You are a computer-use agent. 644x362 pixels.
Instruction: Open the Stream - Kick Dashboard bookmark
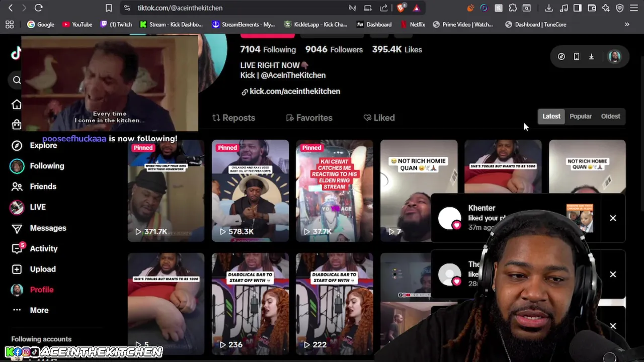pyautogui.click(x=172, y=24)
